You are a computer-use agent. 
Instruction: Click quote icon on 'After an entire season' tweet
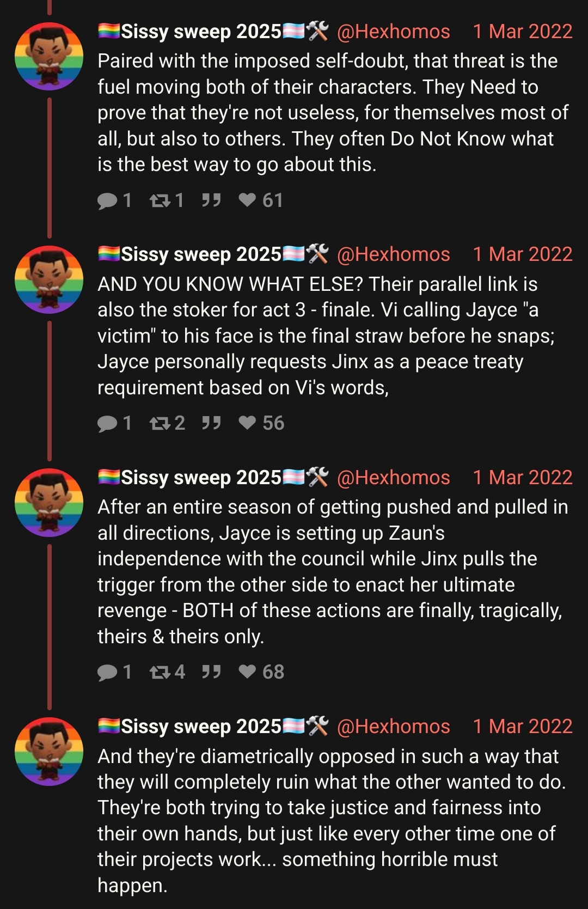click(211, 673)
